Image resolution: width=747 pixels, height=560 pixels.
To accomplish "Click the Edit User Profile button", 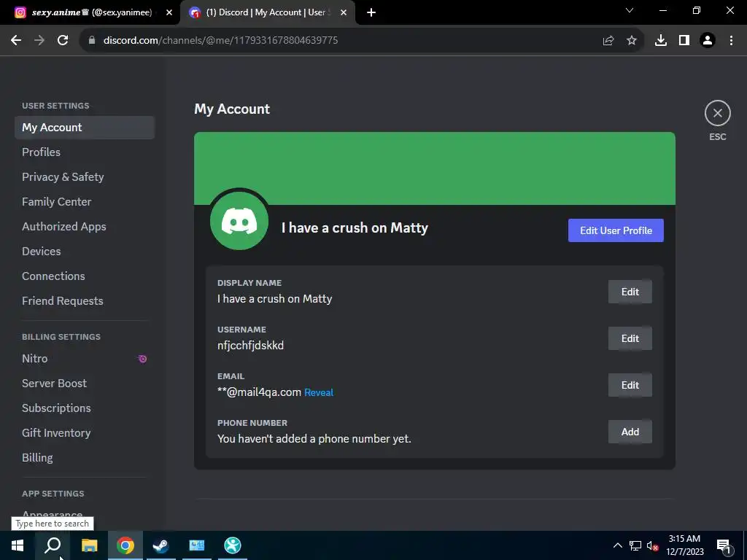I will [x=616, y=230].
